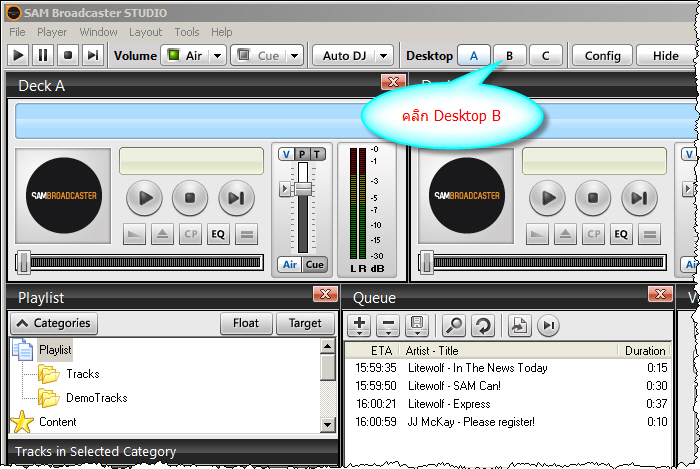Viewport: 700px width, 469px height.
Task: Open the Auto DJ dropdown arrow
Action: pos(384,56)
